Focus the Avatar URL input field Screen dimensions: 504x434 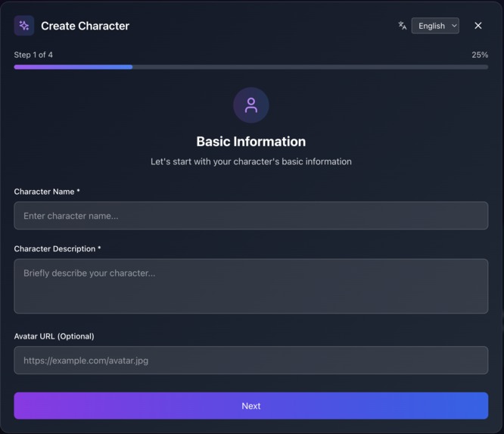click(251, 361)
